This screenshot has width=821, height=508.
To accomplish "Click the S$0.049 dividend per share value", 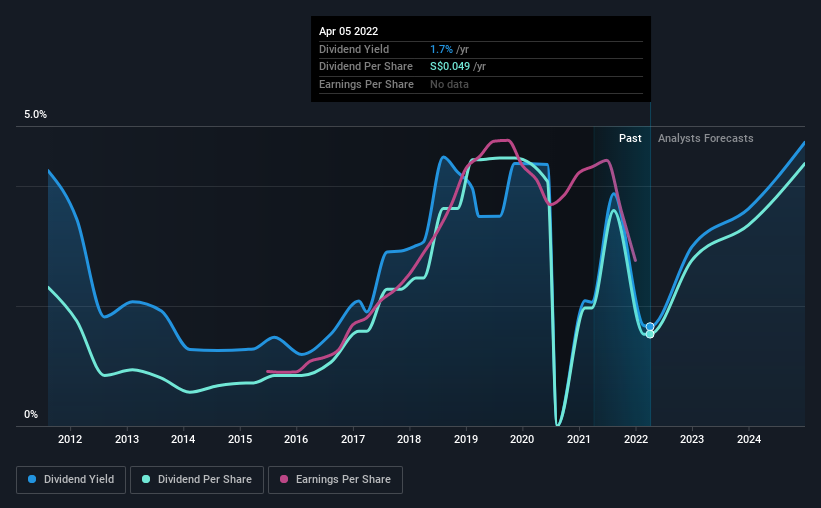I will 450,67.
